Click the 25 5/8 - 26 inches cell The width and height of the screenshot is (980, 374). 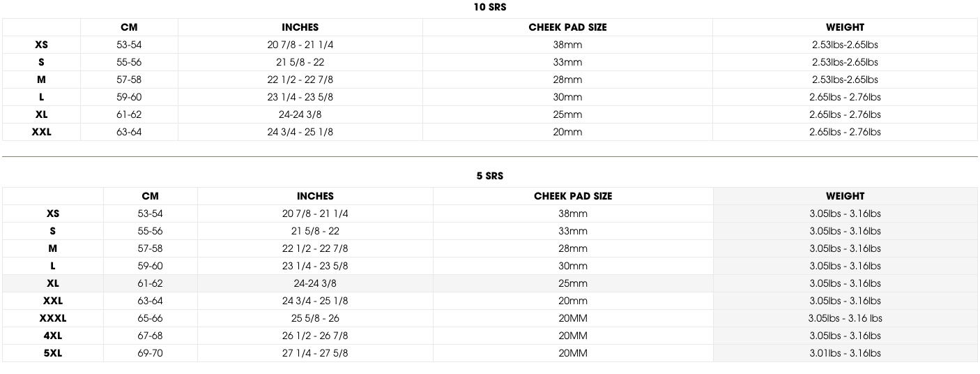[315, 318]
